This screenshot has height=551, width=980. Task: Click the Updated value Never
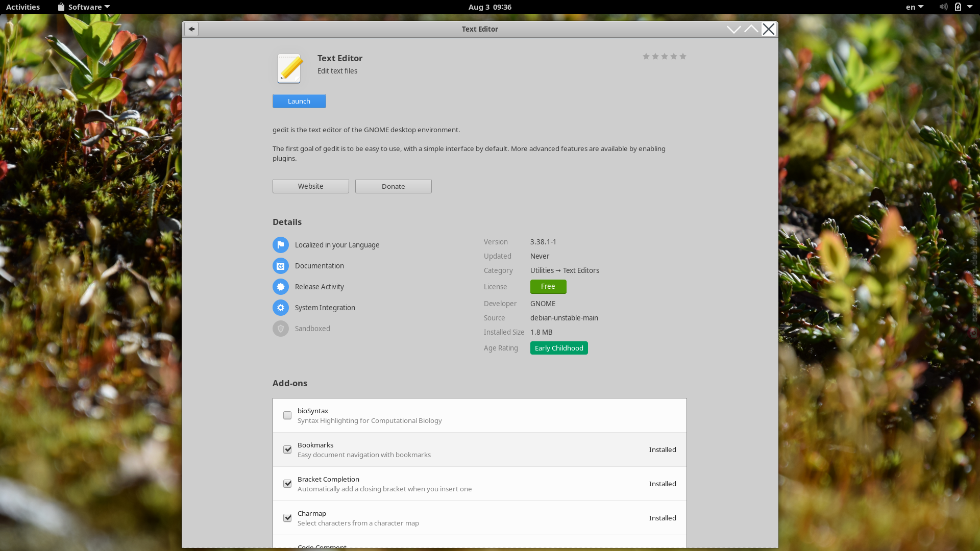click(x=540, y=256)
